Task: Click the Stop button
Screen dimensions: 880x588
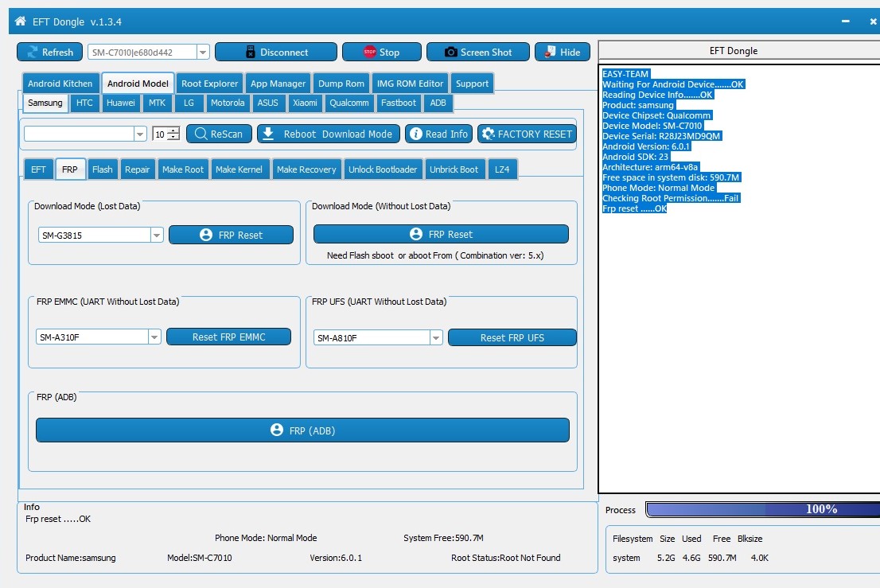Action: coord(382,53)
